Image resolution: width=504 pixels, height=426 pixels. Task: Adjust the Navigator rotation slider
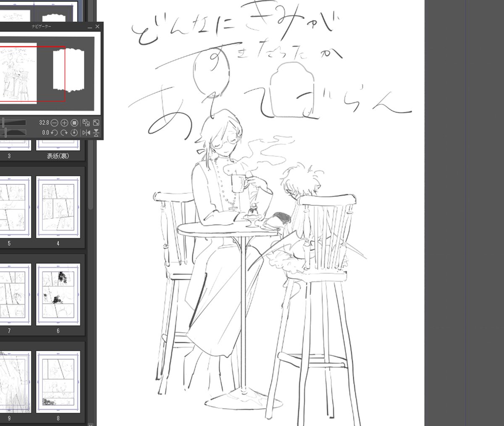coord(13,133)
